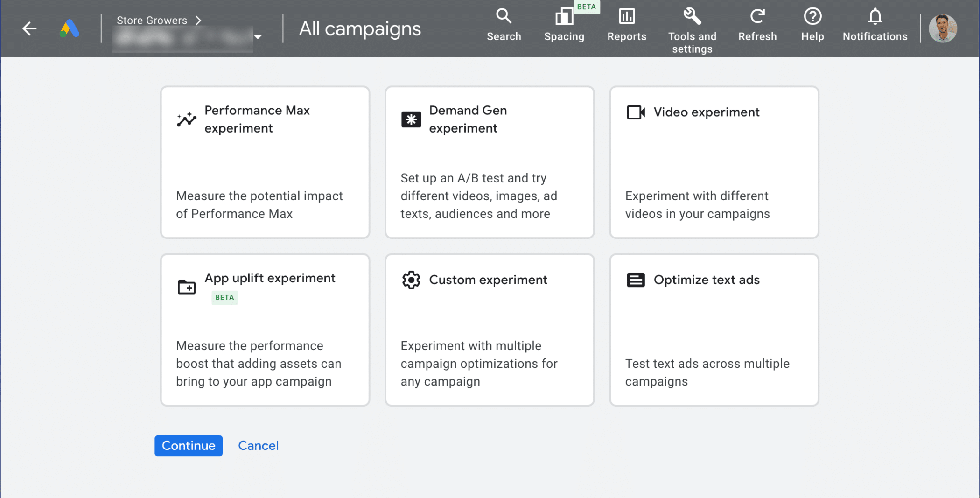
Task: Pick the Custom experiment card
Action: point(490,330)
